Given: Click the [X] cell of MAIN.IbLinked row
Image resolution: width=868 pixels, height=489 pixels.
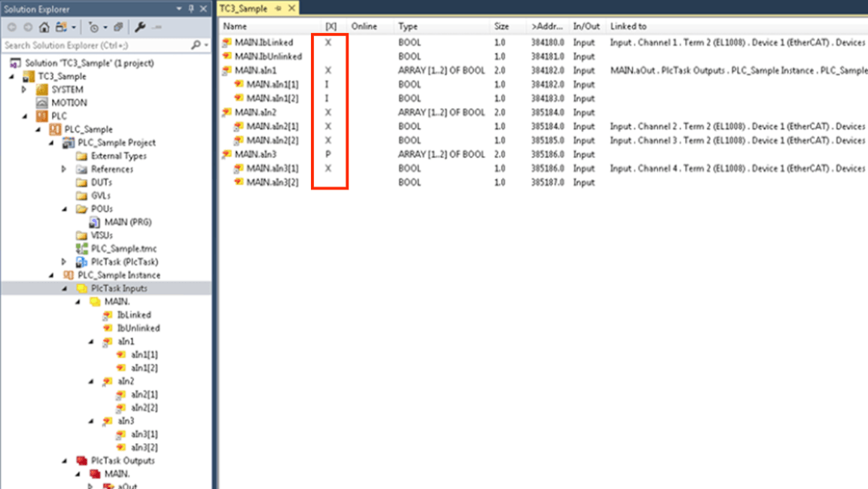Looking at the screenshot, I should coord(328,43).
